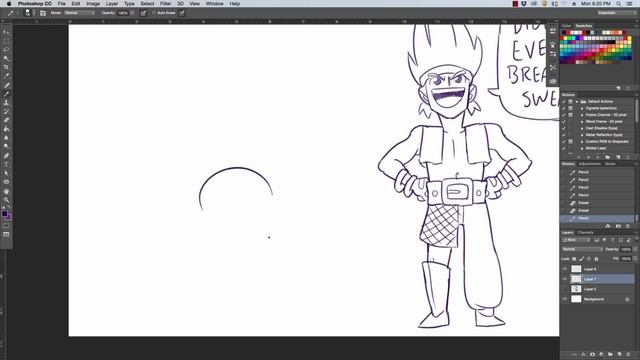Select the Shape tool

6,182
